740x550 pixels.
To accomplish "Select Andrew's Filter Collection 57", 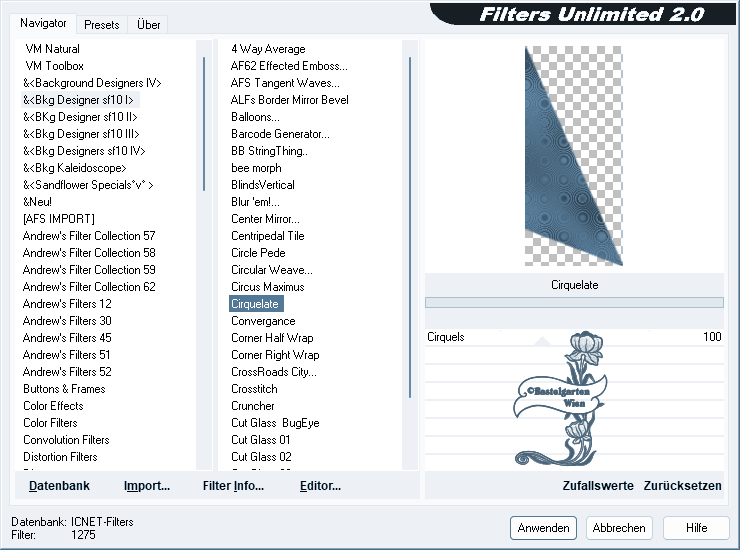I will 89,236.
